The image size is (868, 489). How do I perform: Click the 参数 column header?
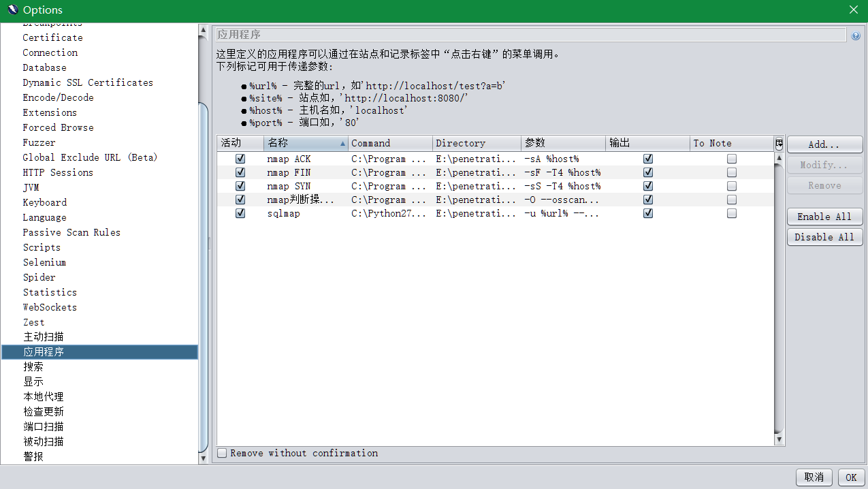click(564, 143)
